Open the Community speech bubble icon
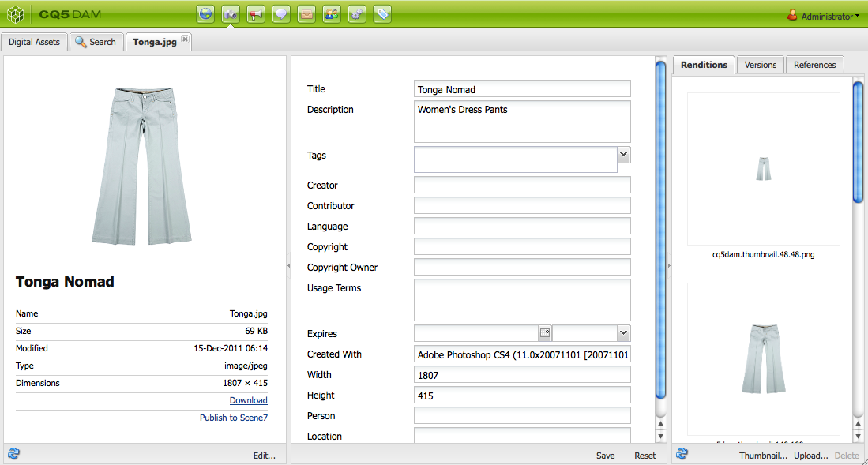This screenshot has width=868, height=465. [280, 13]
